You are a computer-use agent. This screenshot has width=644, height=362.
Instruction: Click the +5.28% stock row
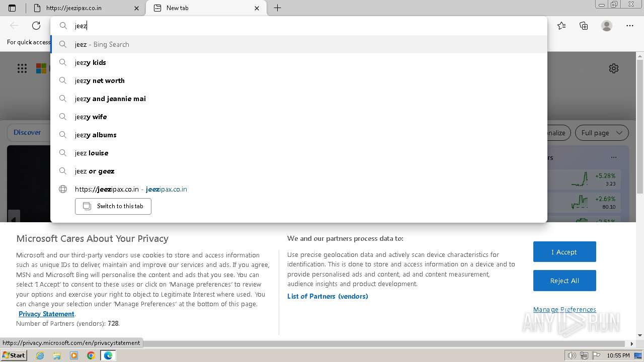point(584,179)
